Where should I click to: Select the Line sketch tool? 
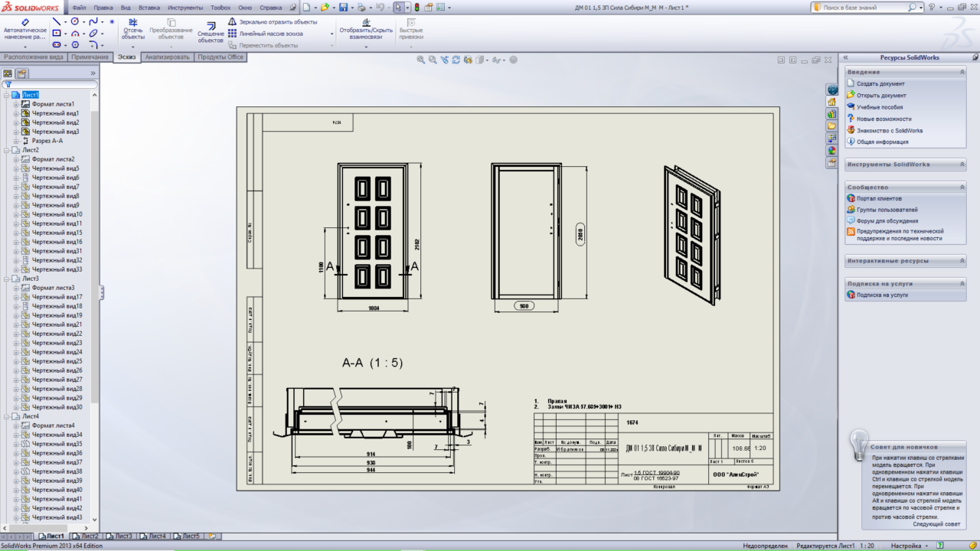coord(56,21)
